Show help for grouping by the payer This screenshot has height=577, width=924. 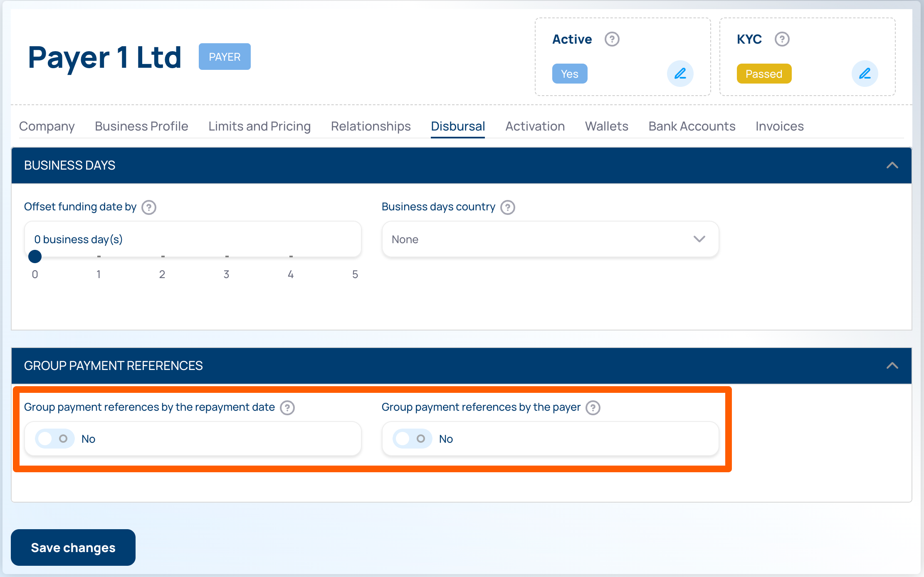point(593,407)
